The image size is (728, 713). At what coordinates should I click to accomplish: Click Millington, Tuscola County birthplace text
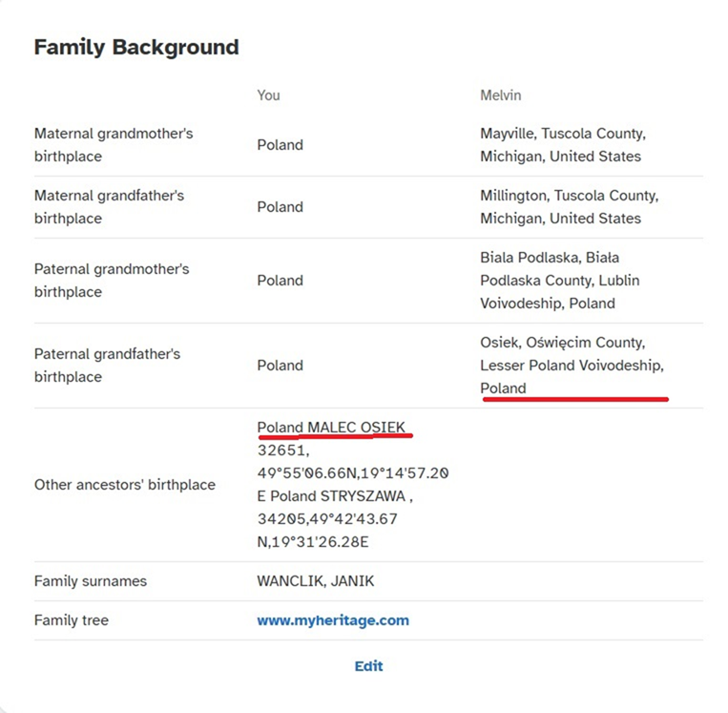tap(570, 207)
